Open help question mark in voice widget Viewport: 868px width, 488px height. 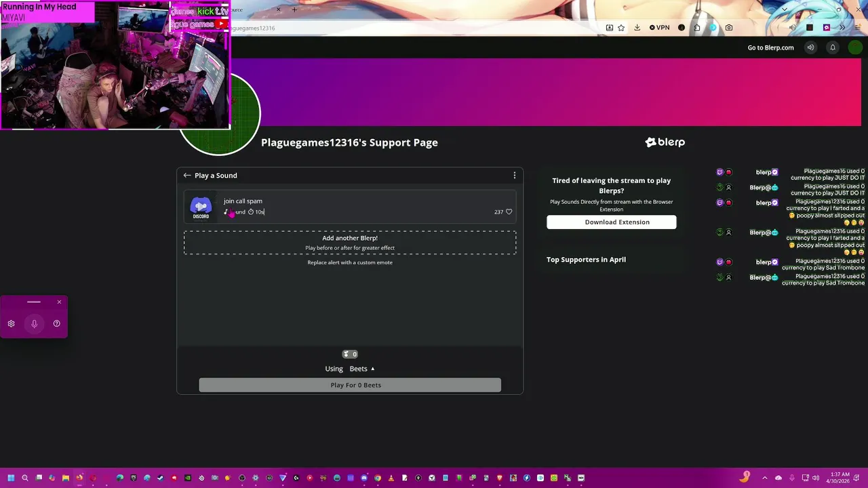(x=56, y=323)
